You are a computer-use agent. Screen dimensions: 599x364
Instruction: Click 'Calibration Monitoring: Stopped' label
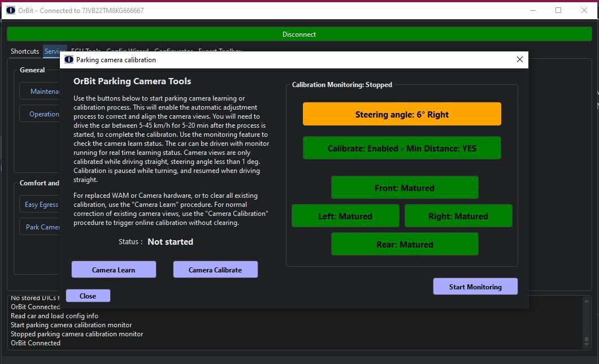342,84
